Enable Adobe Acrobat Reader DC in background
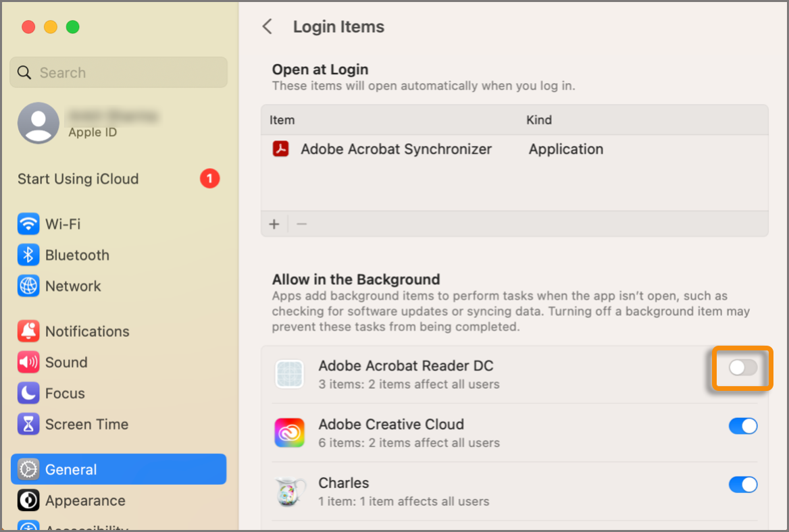This screenshot has width=789, height=532. [x=742, y=367]
